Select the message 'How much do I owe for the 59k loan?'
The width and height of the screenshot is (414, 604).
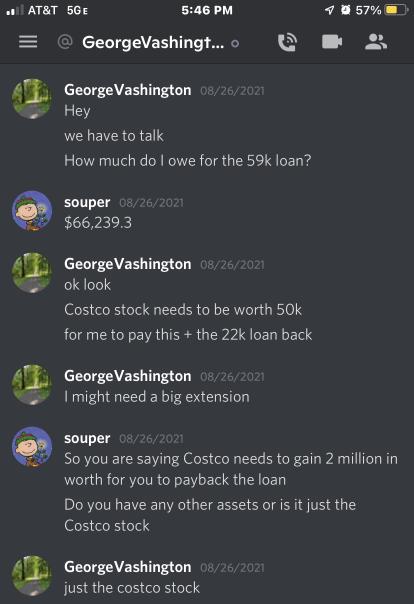click(x=188, y=161)
